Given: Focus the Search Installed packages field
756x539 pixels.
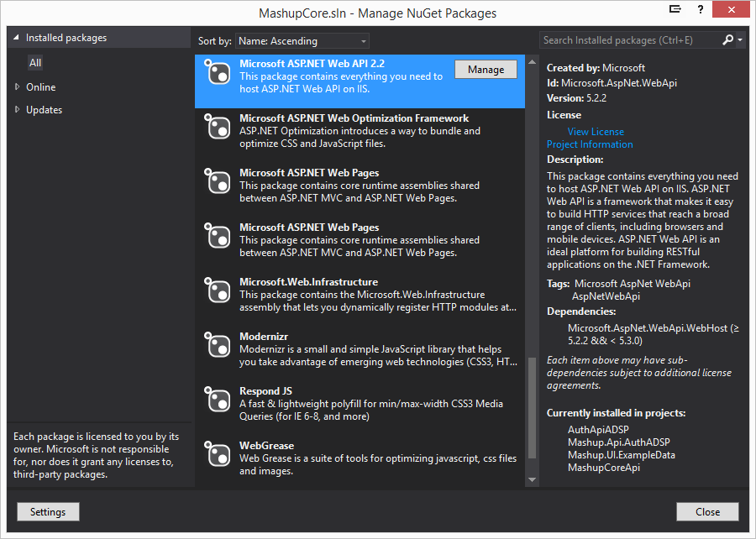Looking at the screenshot, I should pyautogui.click(x=631, y=40).
